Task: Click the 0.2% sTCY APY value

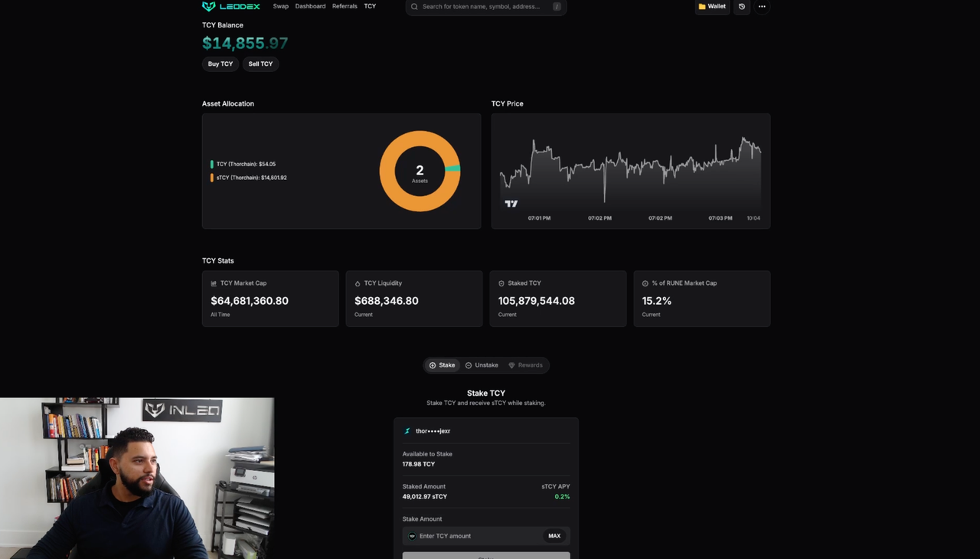Action: click(x=562, y=496)
